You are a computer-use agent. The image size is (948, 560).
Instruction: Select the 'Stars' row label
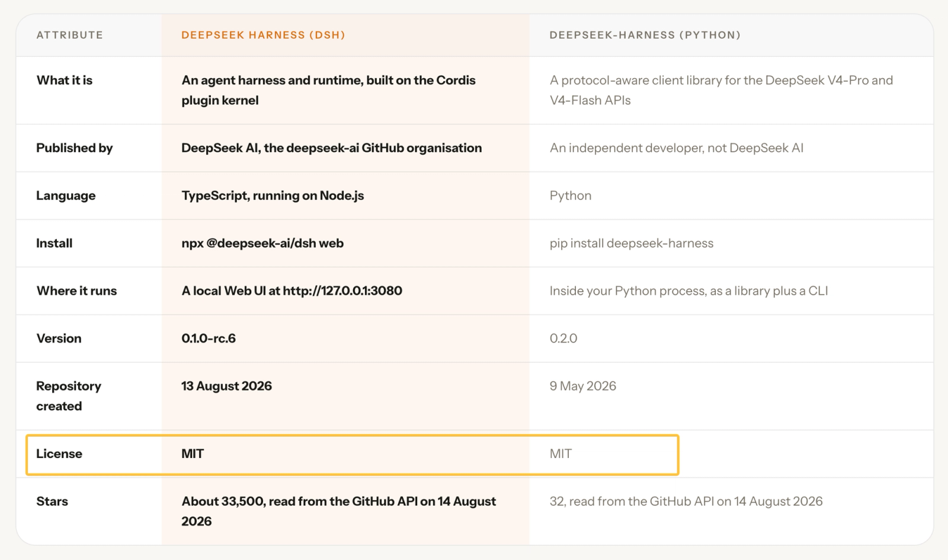click(52, 501)
